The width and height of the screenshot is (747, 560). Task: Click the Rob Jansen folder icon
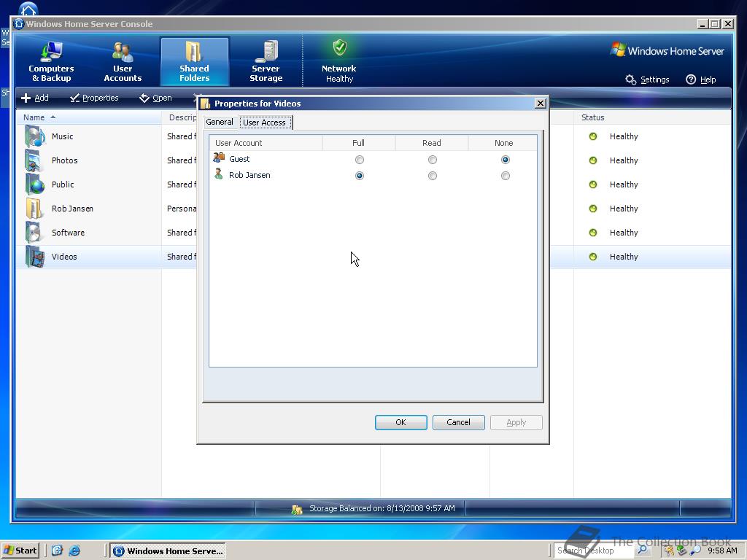tap(35, 209)
